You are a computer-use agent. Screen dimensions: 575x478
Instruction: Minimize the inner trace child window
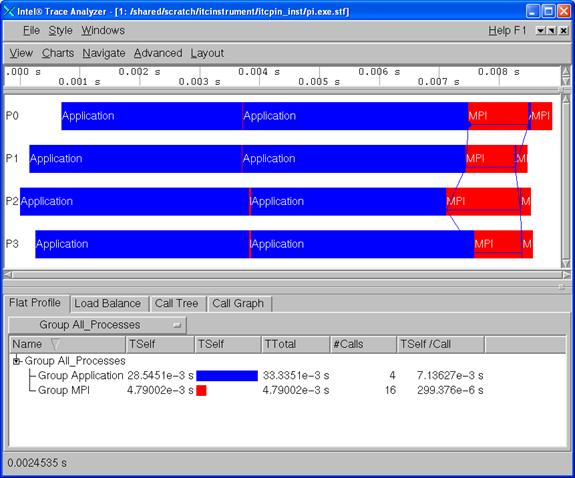[540, 30]
